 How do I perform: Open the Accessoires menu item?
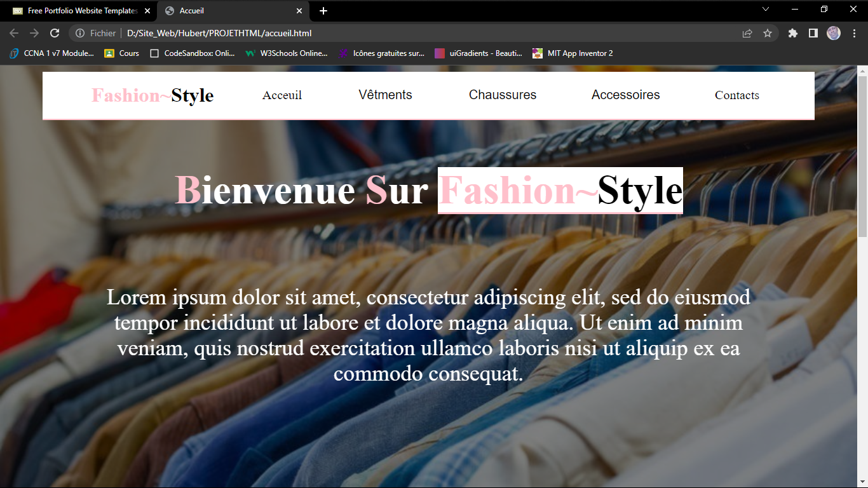point(626,95)
